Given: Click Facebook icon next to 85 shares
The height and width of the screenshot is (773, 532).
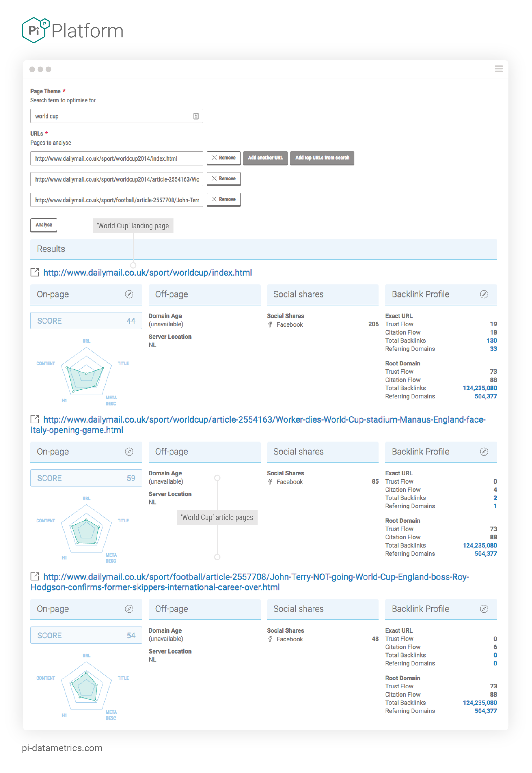Looking at the screenshot, I should coord(270,482).
